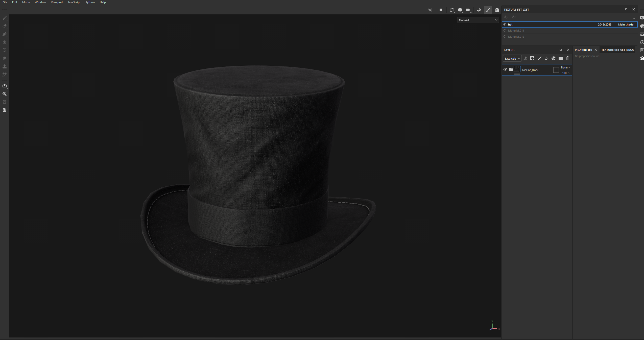Screen dimensions: 644x340
Task: Open the Norm blending mode dropdown
Action: pos(565,67)
